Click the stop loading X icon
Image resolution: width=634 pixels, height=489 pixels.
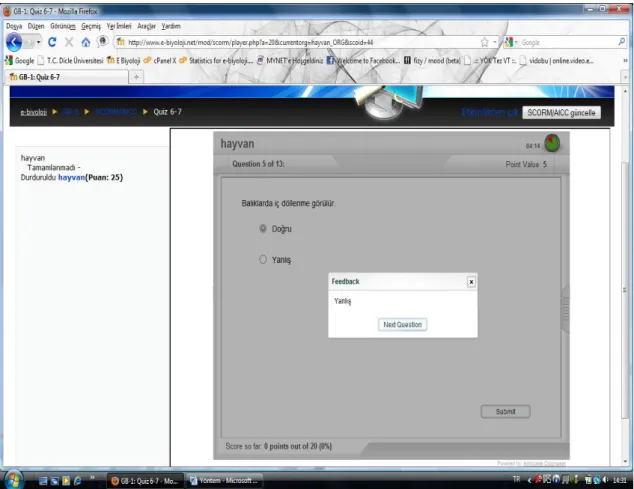tap(69, 42)
